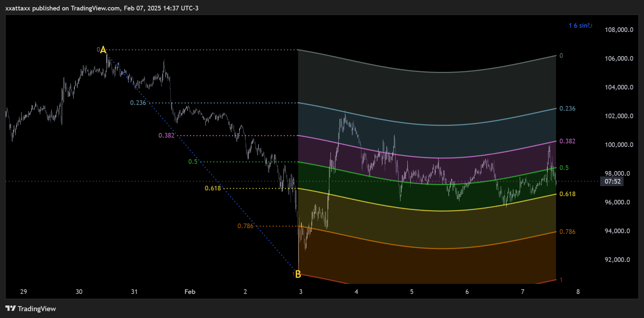Click the date label 31 on time axis

[x=134, y=292]
